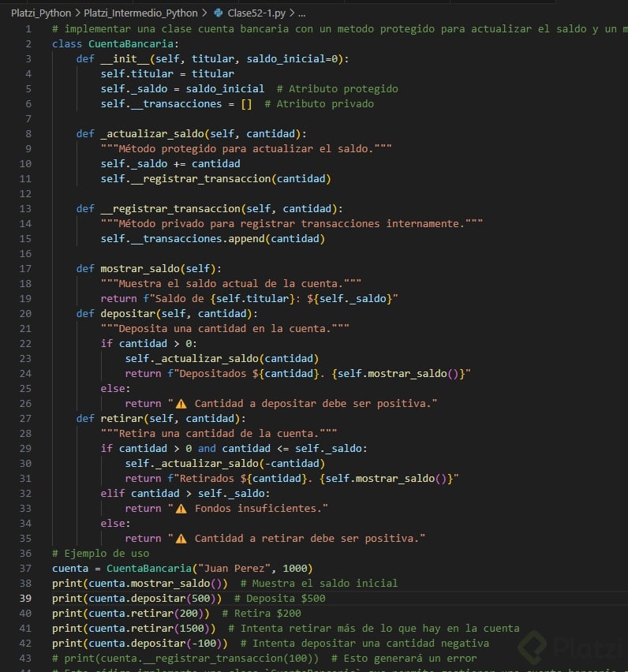The height and width of the screenshot is (672, 628).
Task: Click the docstring 'Deposita una cantidad en la cuenta.'
Action: click(225, 329)
